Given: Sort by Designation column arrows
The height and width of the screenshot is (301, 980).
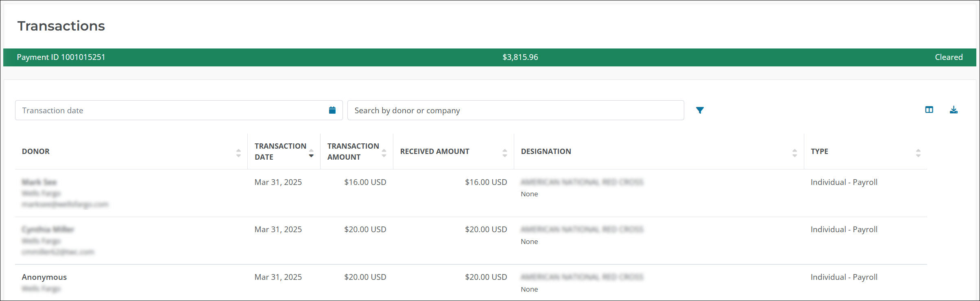Looking at the screenshot, I should [794, 153].
